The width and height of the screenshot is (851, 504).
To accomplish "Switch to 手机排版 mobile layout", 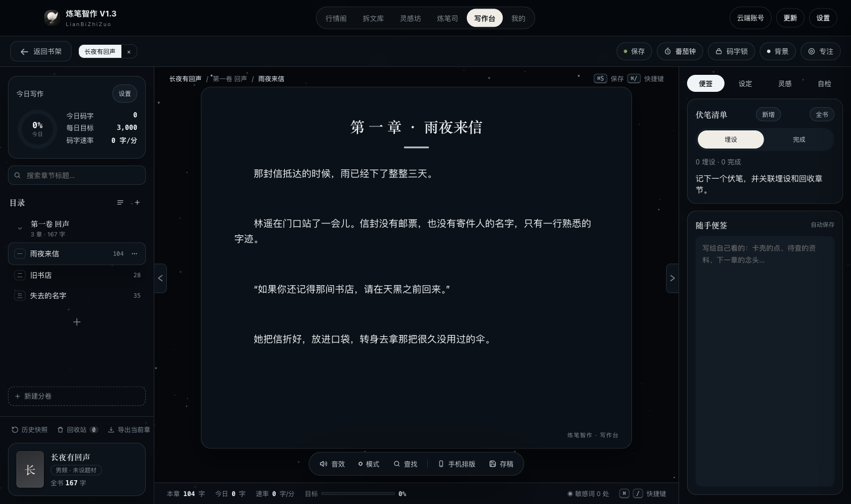I will coord(457,464).
